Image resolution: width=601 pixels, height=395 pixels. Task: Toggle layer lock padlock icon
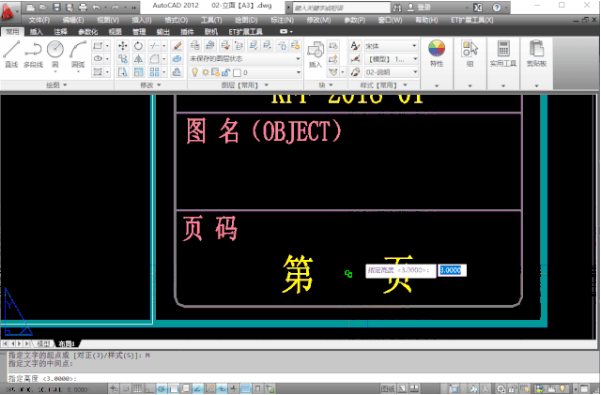226,72
